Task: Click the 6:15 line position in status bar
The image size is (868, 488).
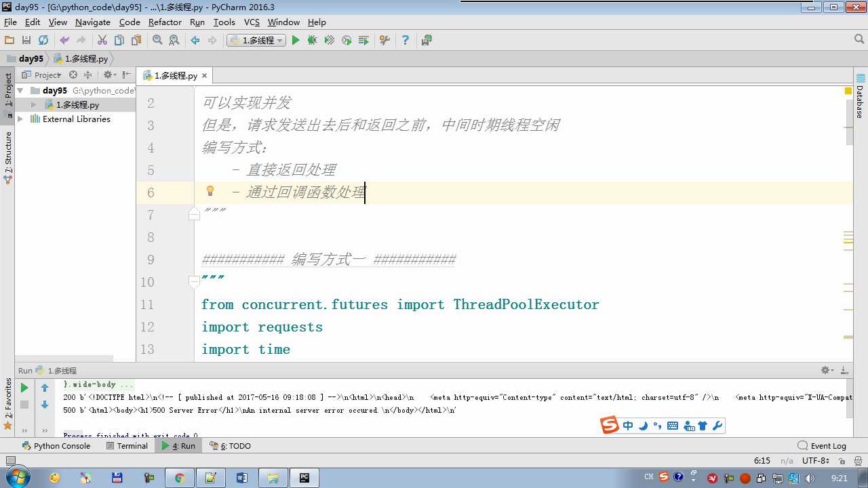Action: tap(762, 461)
